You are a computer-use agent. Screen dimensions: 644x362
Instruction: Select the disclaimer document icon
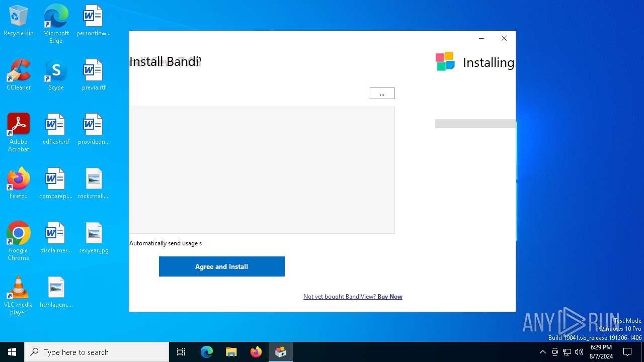[56, 238]
